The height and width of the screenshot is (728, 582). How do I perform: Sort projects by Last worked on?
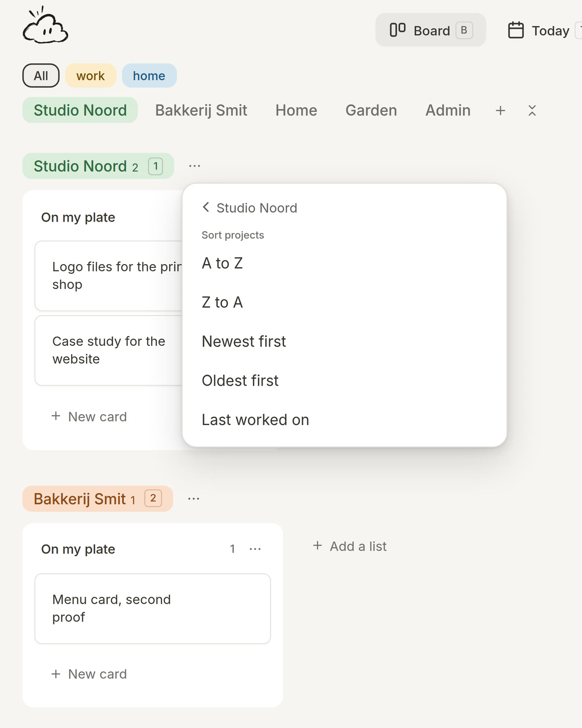coord(344,420)
